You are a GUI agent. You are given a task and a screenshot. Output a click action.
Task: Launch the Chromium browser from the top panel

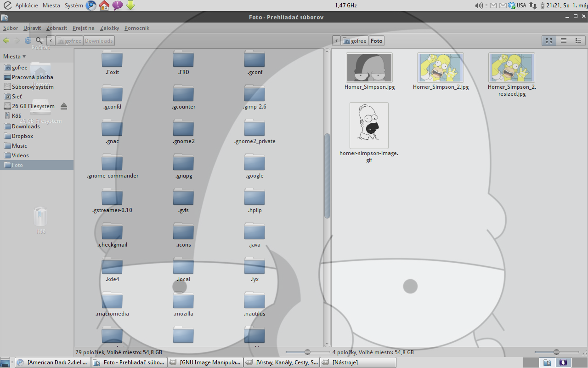click(x=91, y=6)
